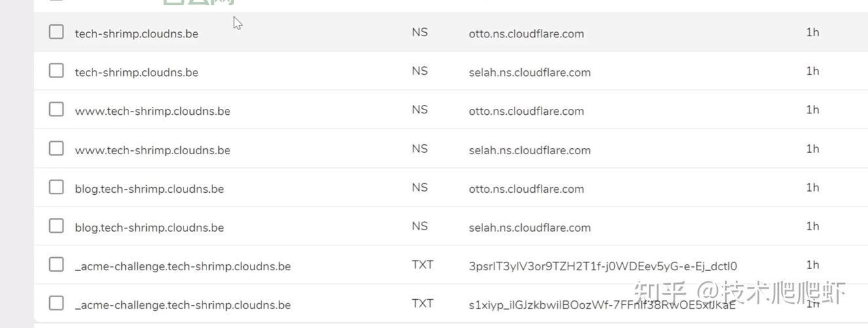
Task: Click otto.ns.cloudflare.com value in the blog row
Action: [526, 189]
